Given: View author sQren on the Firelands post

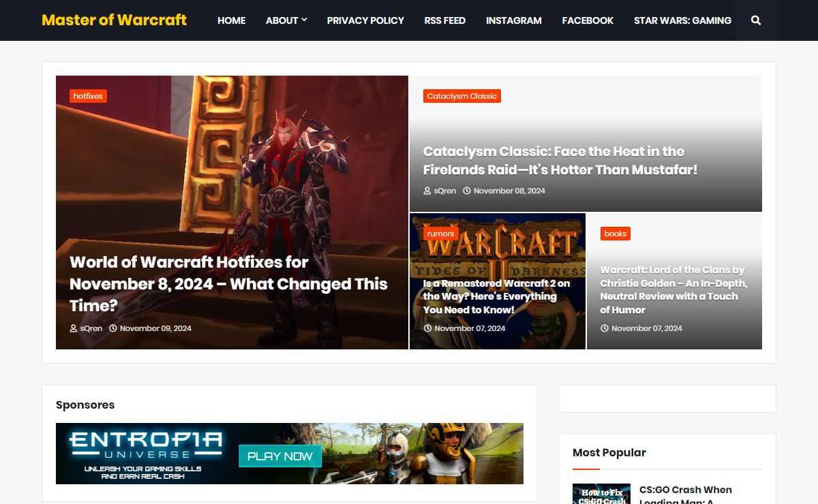Looking at the screenshot, I should (445, 191).
